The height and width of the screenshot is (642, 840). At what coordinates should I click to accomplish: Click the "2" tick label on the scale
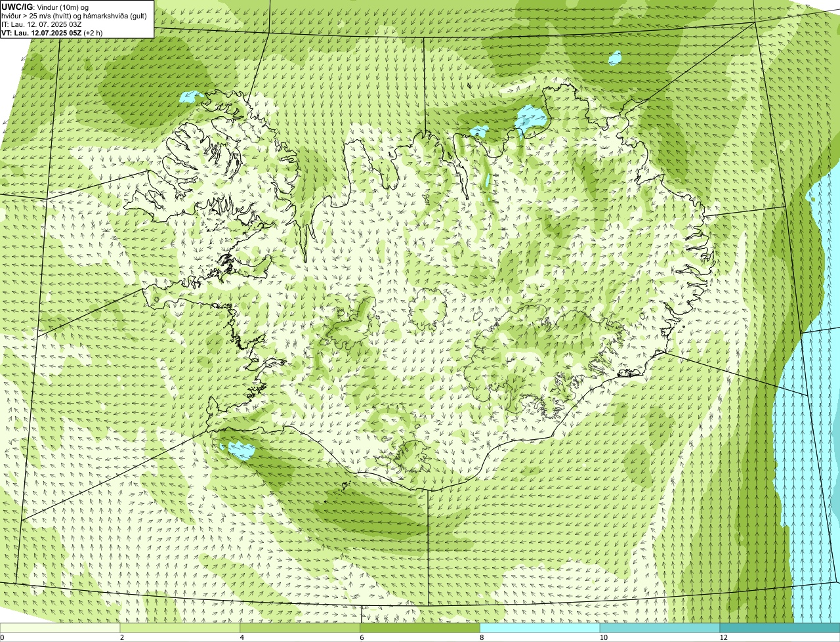pos(122,637)
